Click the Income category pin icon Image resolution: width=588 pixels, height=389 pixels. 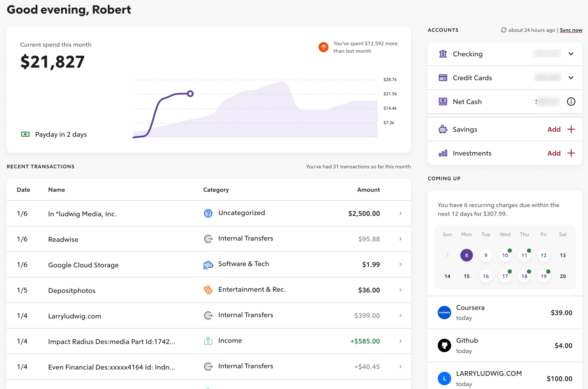click(208, 341)
